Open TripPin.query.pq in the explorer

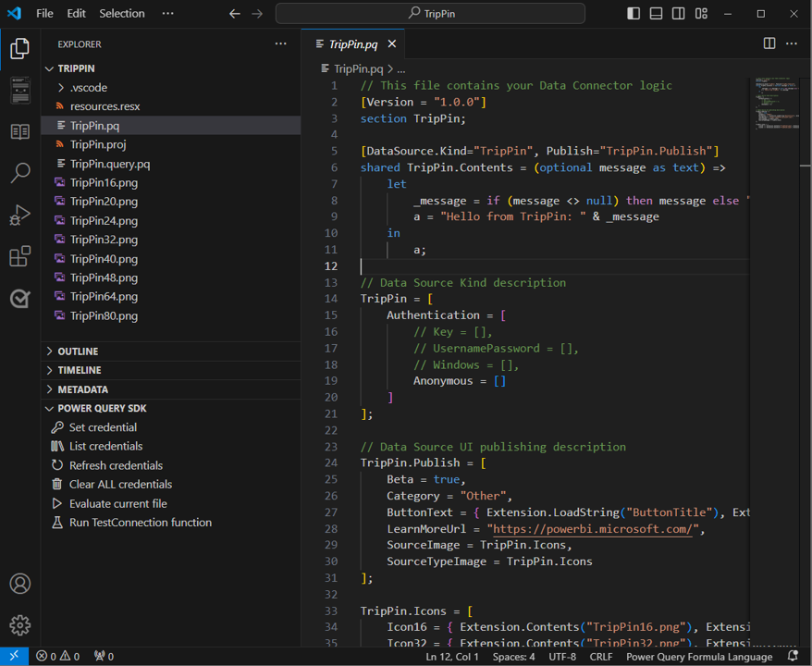click(109, 164)
